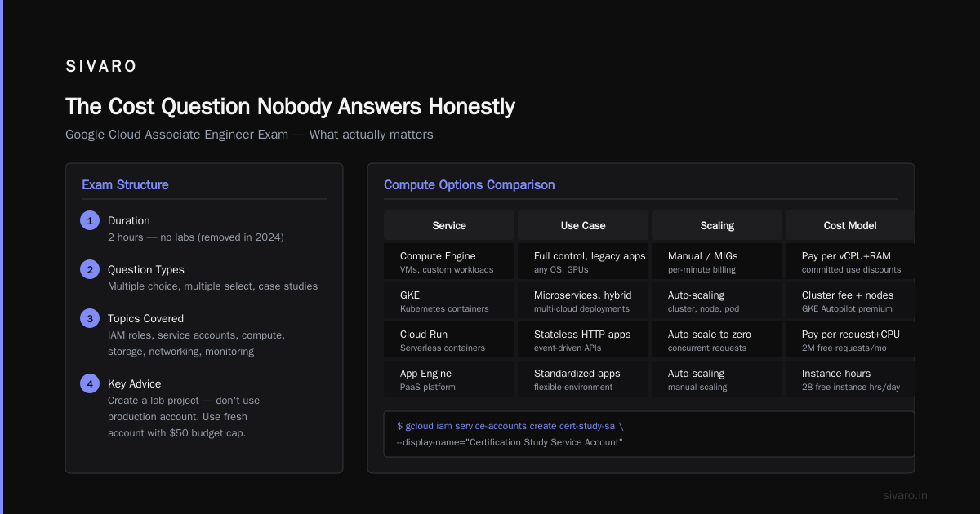Viewport: 980px width, 514px height.
Task: Select the Use Case column header
Action: pyautogui.click(x=583, y=225)
